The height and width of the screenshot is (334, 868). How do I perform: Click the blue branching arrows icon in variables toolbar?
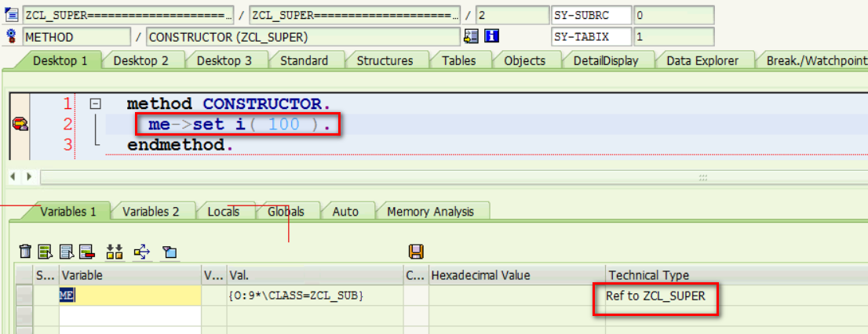point(142,252)
